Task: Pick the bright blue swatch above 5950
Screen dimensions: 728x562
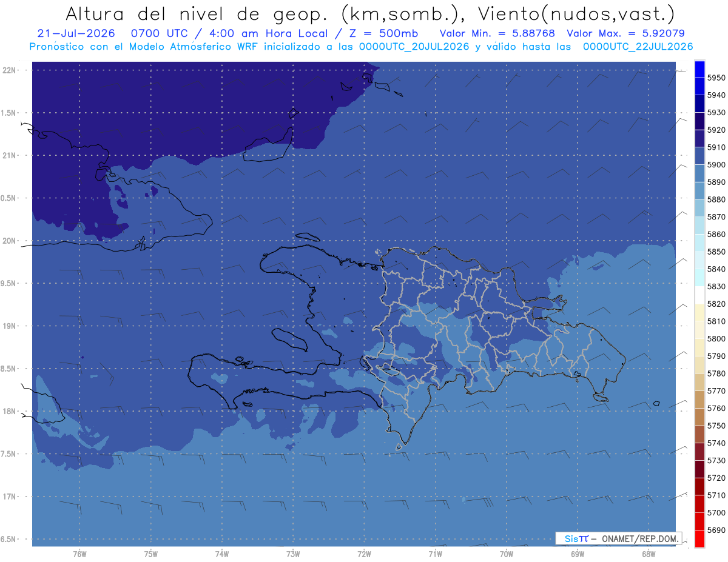Action: (699, 69)
